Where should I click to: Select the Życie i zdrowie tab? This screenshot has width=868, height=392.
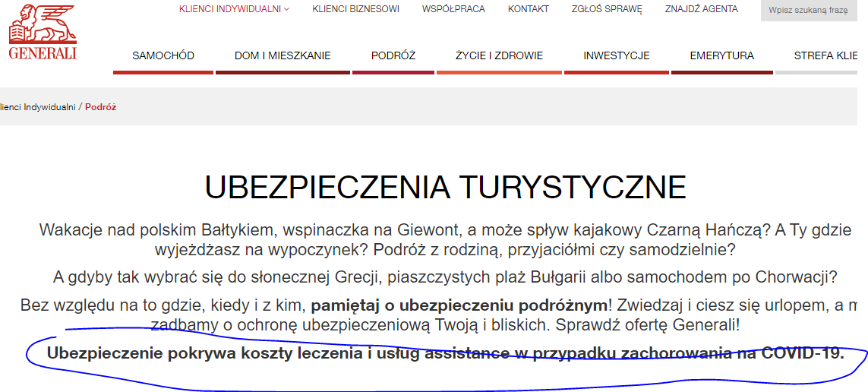[x=500, y=56]
